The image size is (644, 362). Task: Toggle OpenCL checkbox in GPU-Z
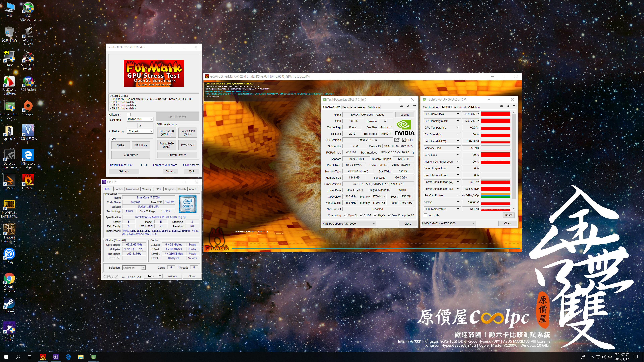coord(345,215)
